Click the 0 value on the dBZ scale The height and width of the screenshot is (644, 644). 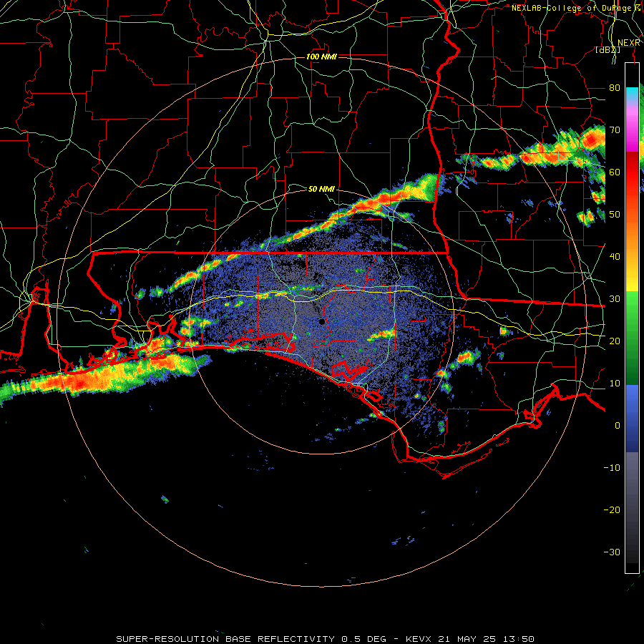(618, 426)
